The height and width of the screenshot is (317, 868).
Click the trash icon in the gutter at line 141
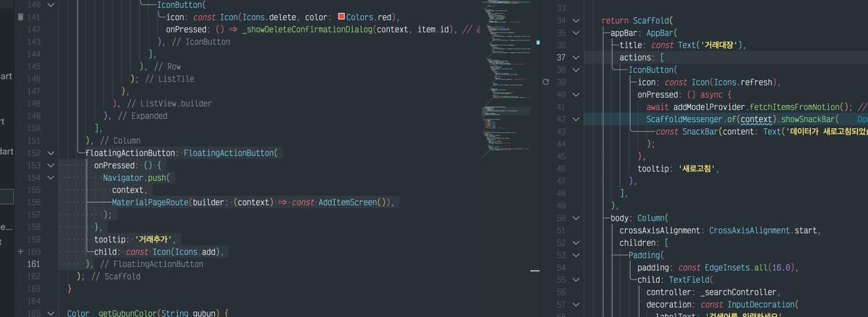(x=20, y=17)
